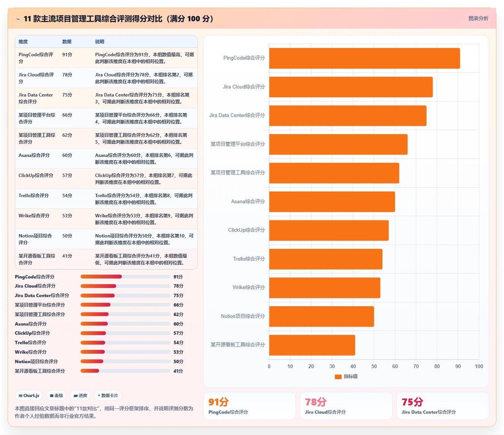Click the ClickUp bar in the chart
This screenshot has height=435, width=504.
point(329,230)
